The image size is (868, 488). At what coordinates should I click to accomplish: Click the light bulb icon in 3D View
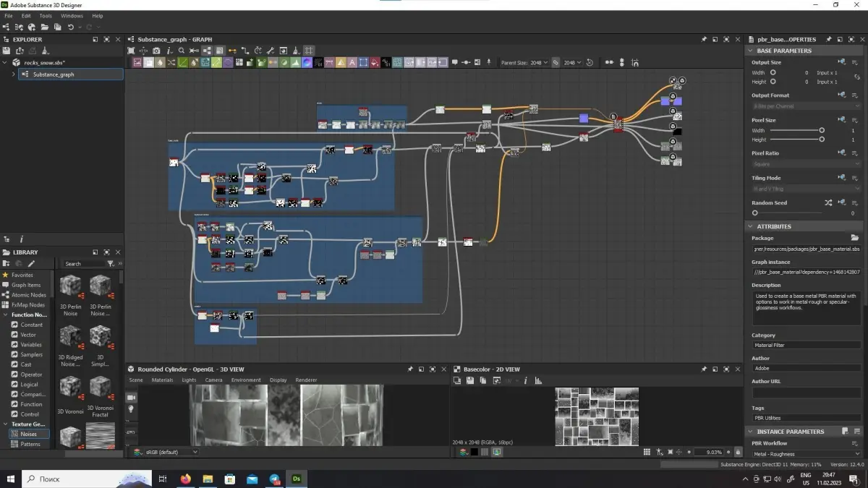(132, 409)
